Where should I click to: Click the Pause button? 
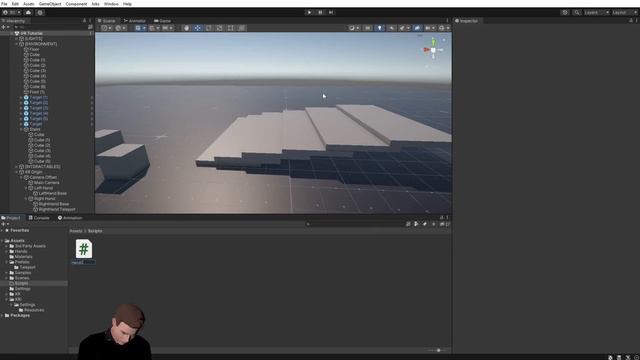pyautogui.click(x=320, y=12)
